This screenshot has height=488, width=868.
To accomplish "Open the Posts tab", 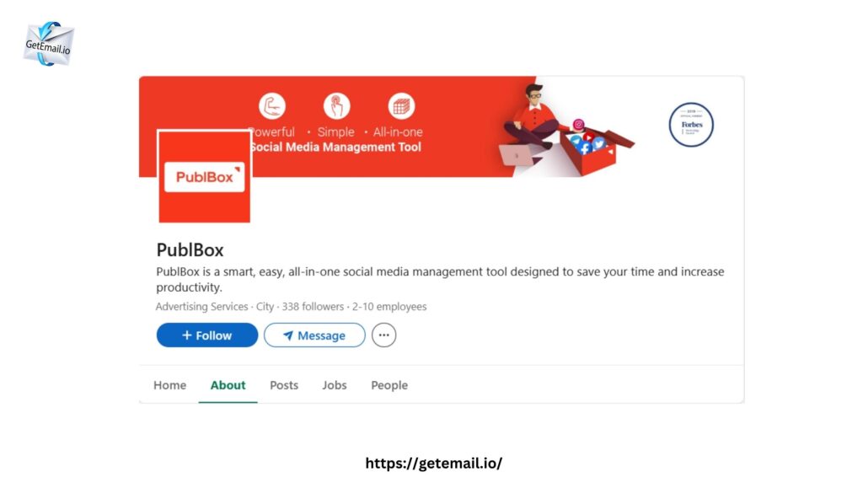I will (x=284, y=385).
